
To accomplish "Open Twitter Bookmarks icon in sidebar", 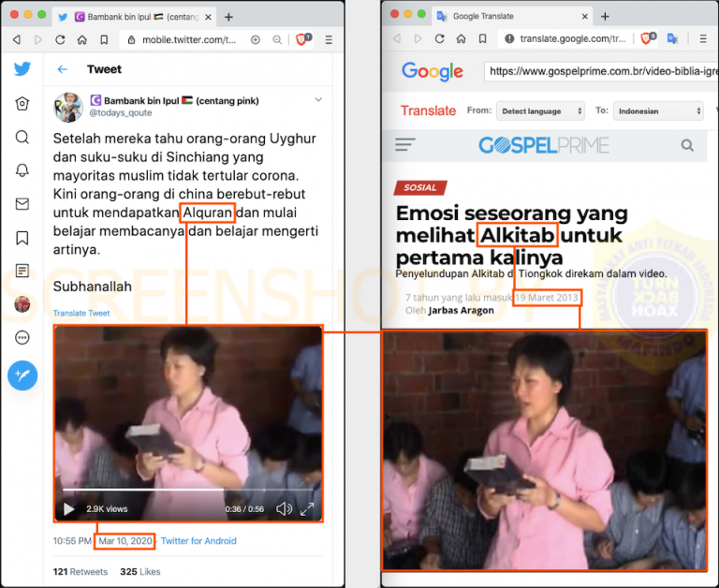I will click(22, 238).
